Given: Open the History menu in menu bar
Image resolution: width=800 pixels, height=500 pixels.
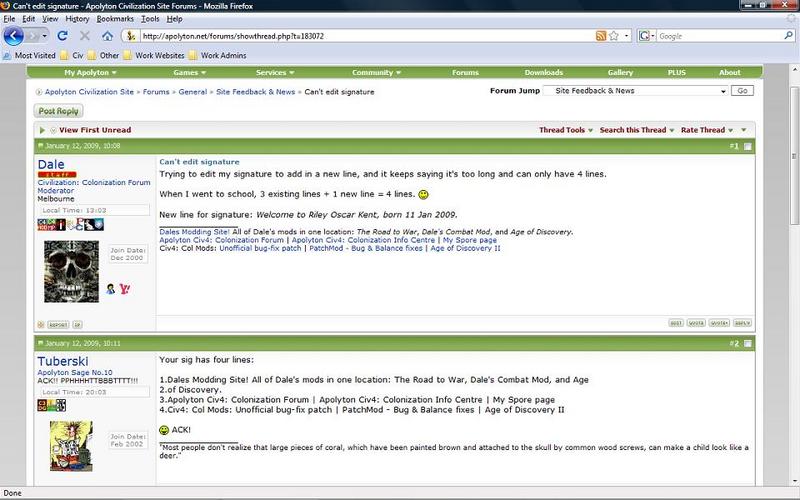Looking at the screenshot, I should coord(77,19).
